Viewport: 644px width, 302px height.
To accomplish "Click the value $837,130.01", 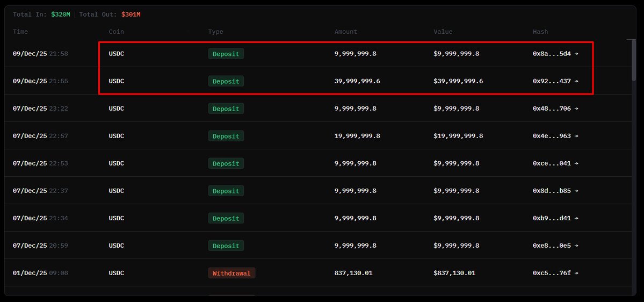I will pyautogui.click(x=454, y=273).
